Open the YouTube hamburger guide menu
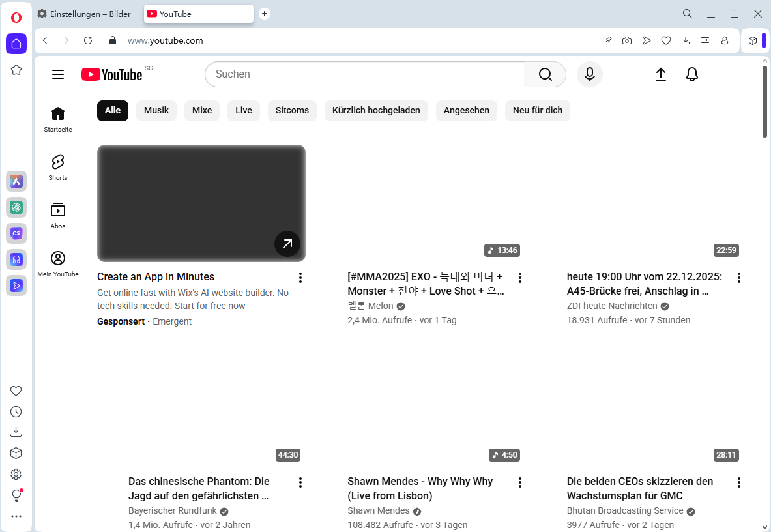The image size is (771, 532). tap(58, 74)
